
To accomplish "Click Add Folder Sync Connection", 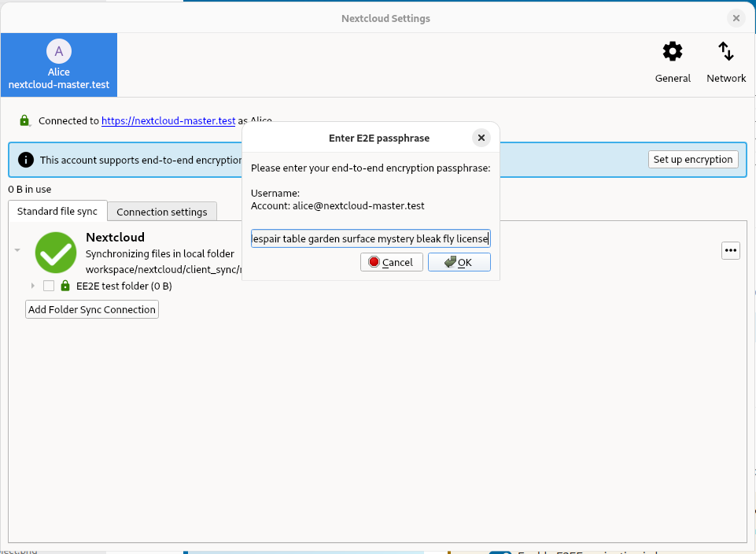I will coord(92,309).
